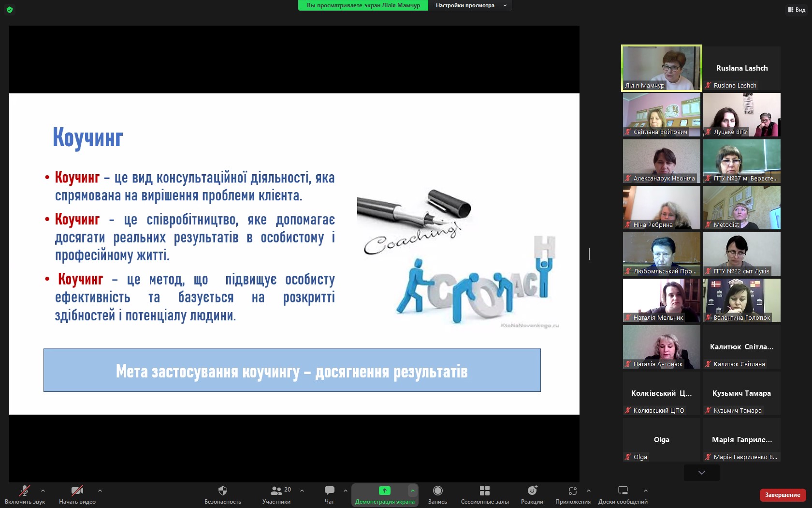Open the Безопасность shield icon
812x508 pixels.
pyautogui.click(x=222, y=491)
